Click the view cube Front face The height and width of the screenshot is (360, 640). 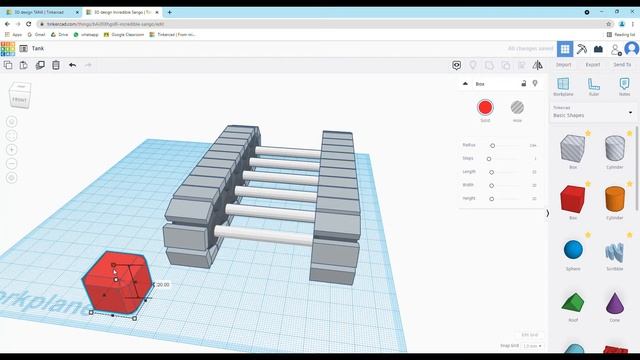click(20, 100)
